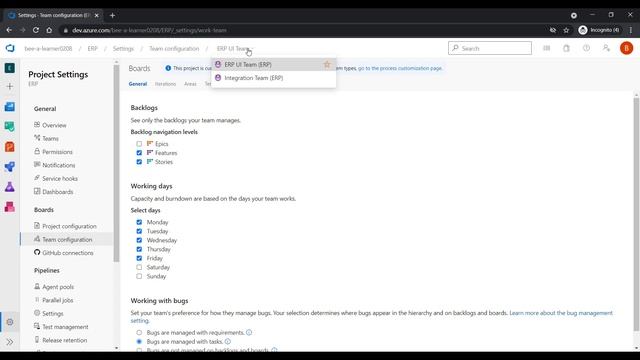Select Bugs are managed with tasks

pyautogui.click(x=139, y=342)
